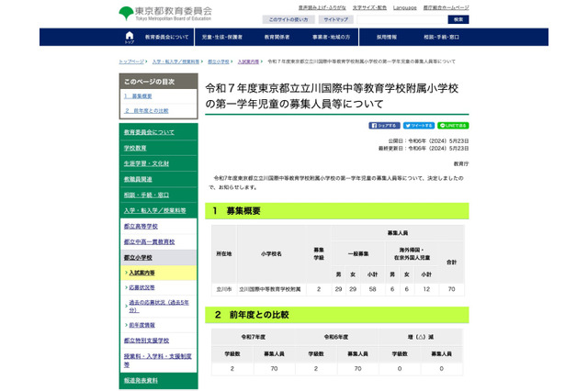Click 立川国際中等教育学校附属 table cell
Image resolution: width=588 pixels, height=391 pixels.
coord(270,289)
